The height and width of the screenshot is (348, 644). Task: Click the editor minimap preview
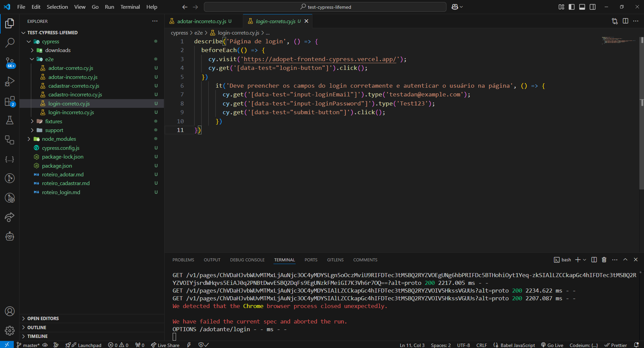(x=619, y=40)
